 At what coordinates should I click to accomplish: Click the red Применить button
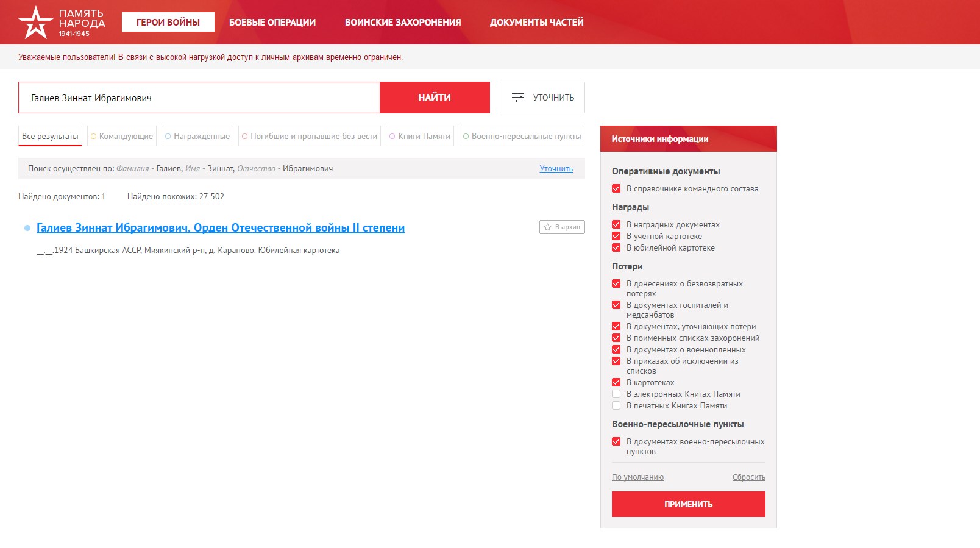pyautogui.click(x=689, y=504)
